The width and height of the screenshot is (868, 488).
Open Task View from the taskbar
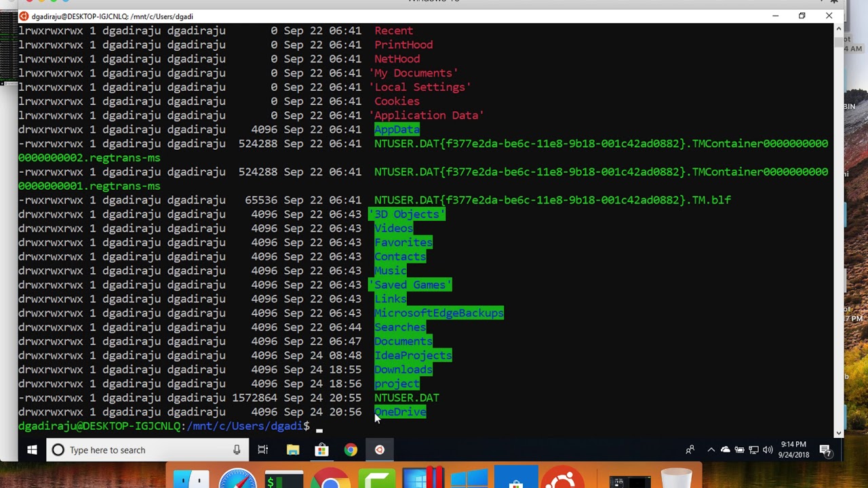263,450
